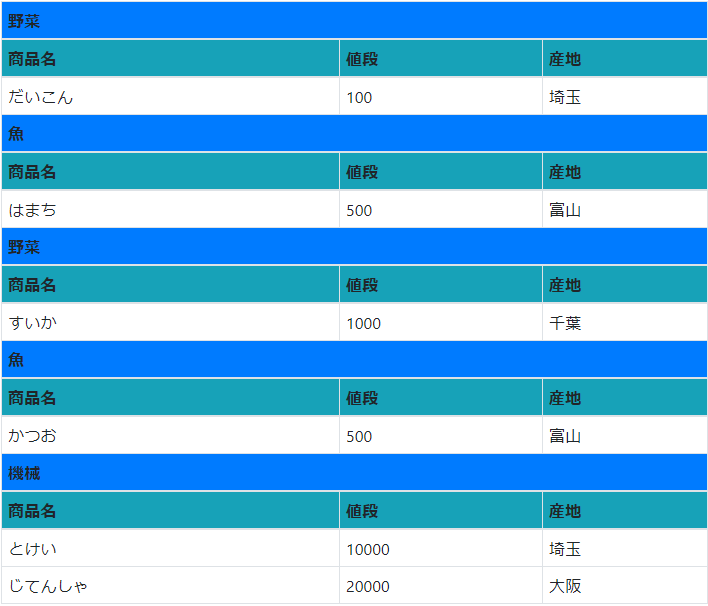Click the 値段 header in the かつお table

coord(441,397)
